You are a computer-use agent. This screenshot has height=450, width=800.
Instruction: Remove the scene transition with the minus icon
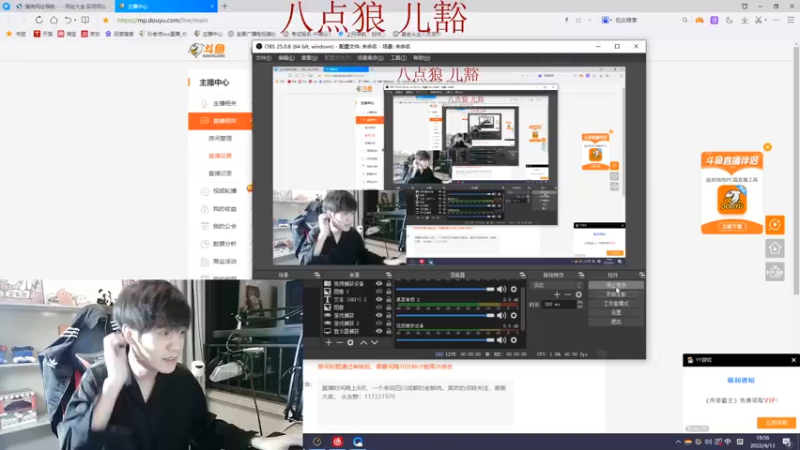pos(568,294)
